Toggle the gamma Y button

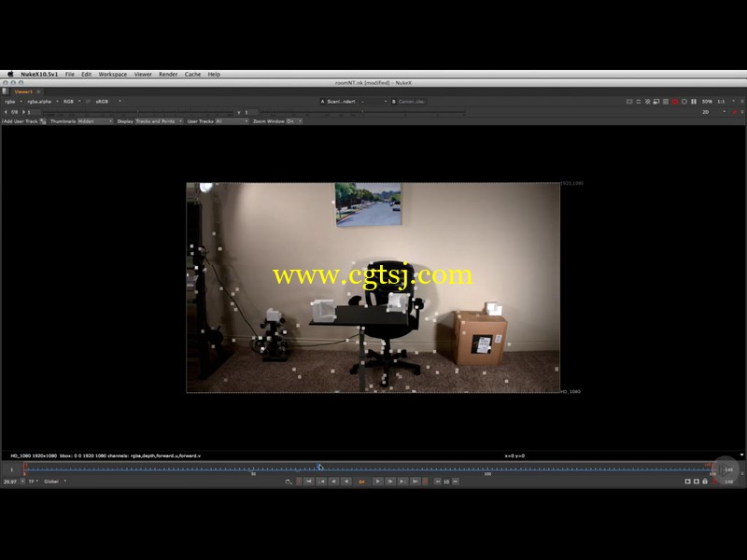(x=239, y=112)
